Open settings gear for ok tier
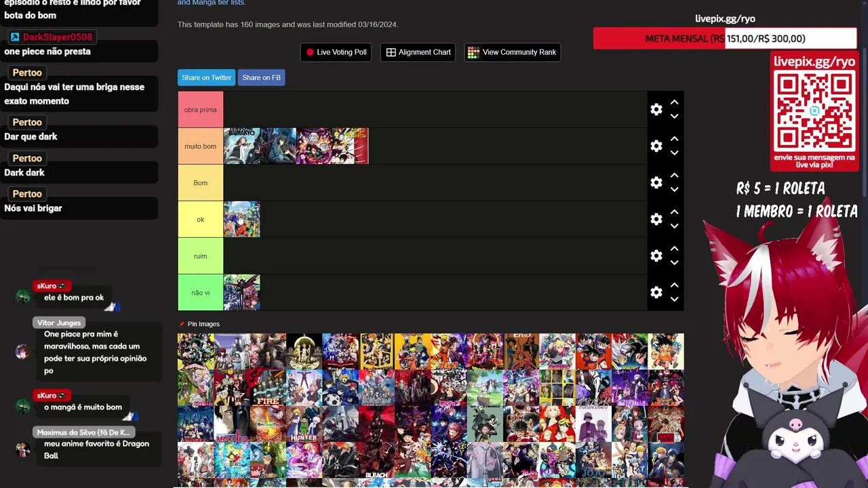The height and width of the screenshot is (488, 868). click(x=656, y=220)
